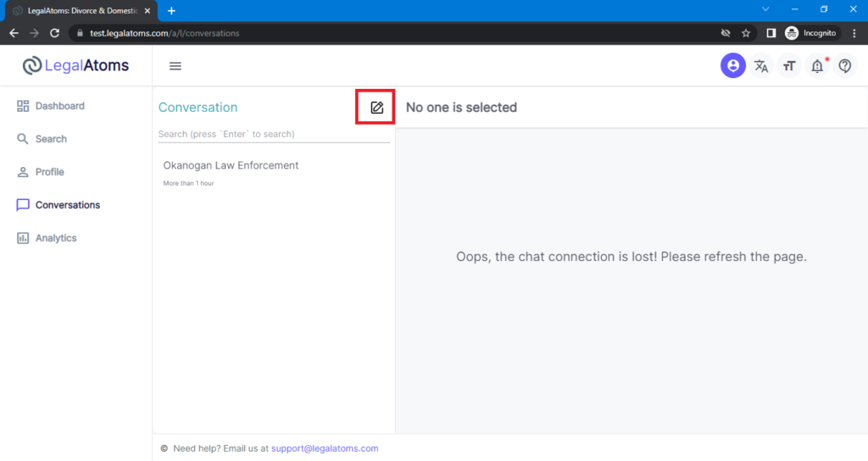The width and height of the screenshot is (868, 461).
Task: Start a new conversation with compose icon
Action: [x=377, y=108]
